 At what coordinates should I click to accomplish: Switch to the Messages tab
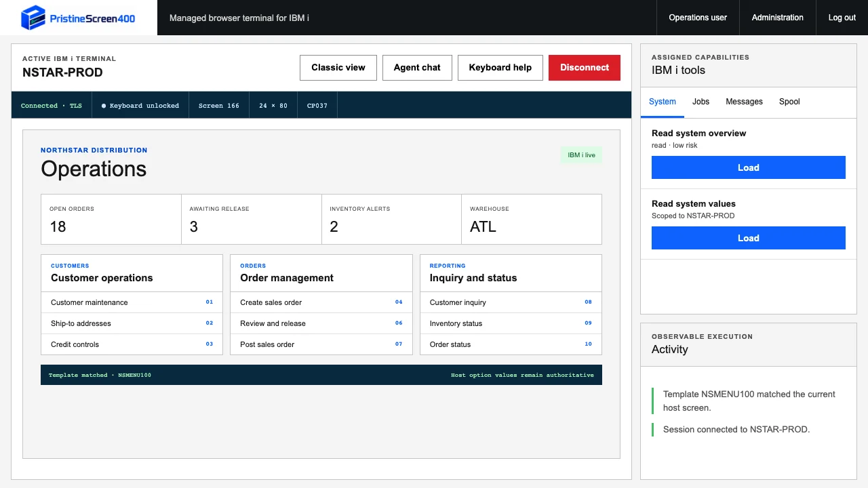click(x=745, y=102)
